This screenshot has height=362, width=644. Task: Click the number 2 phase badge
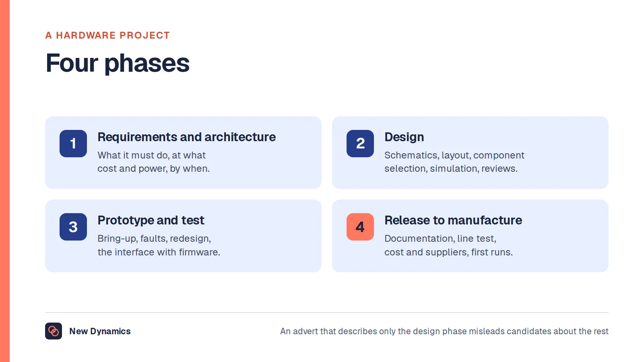pos(360,144)
